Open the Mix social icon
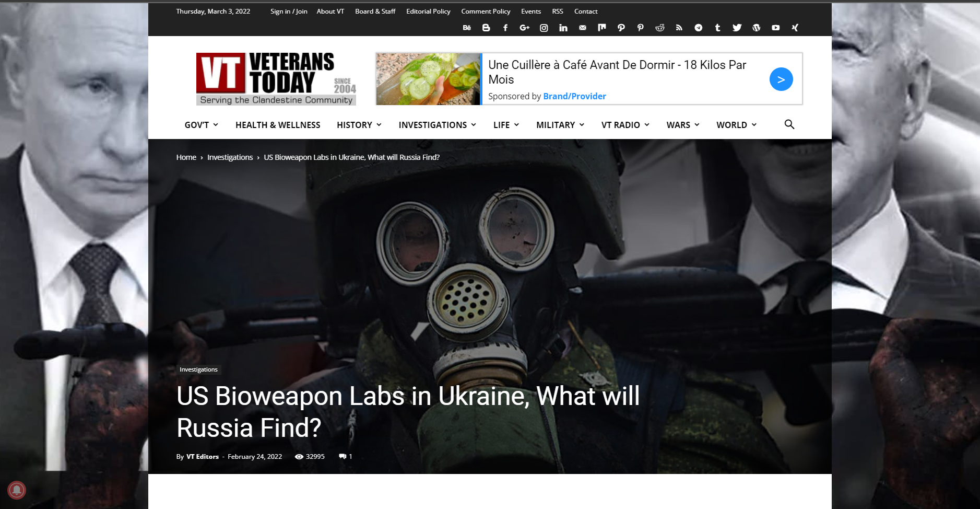980x509 pixels. click(602, 28)
